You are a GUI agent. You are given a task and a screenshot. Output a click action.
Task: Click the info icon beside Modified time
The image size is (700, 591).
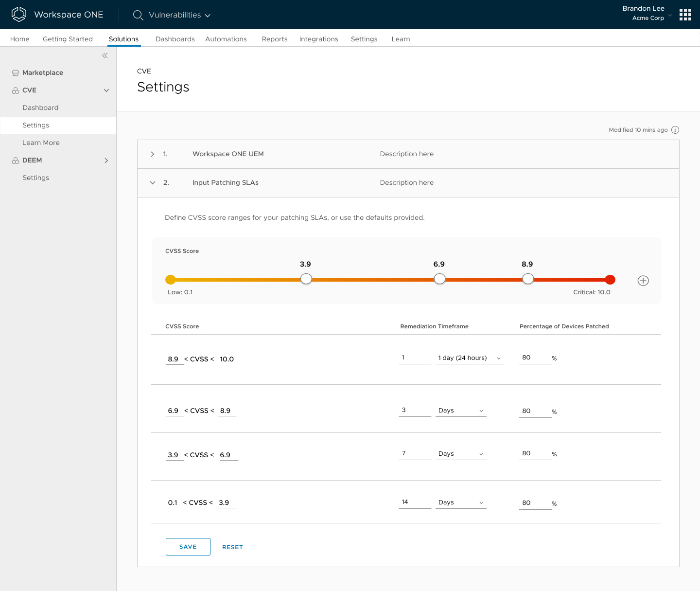click(675, 130)
